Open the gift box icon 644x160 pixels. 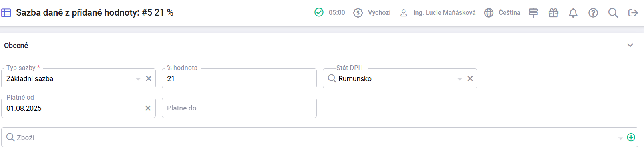tap(553, 13)
